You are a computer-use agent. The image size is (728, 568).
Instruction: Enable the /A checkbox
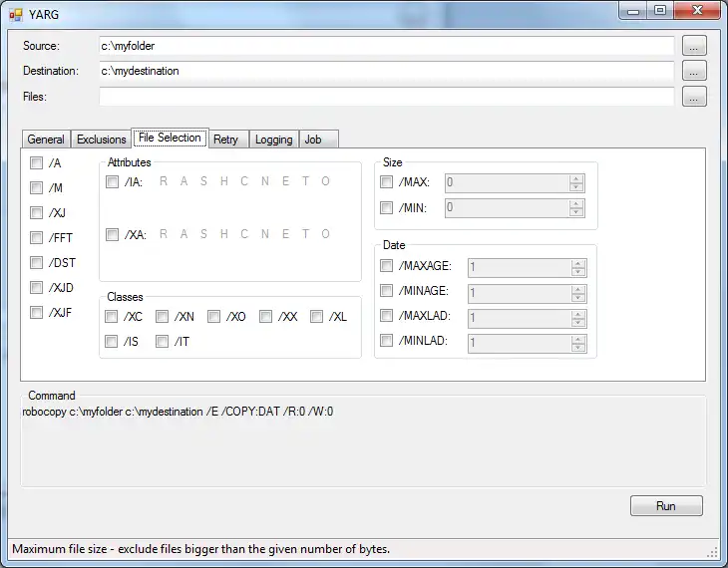point(36,162)
